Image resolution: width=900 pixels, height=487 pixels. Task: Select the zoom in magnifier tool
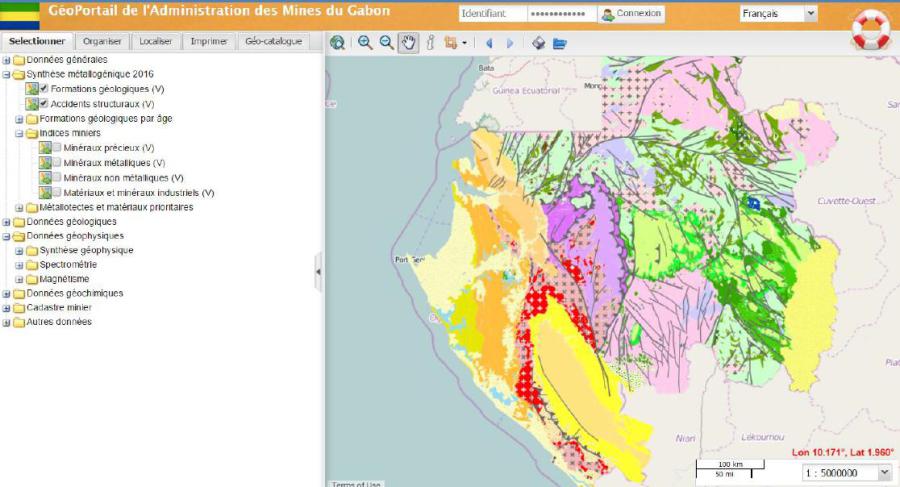(x=365, y=43)
